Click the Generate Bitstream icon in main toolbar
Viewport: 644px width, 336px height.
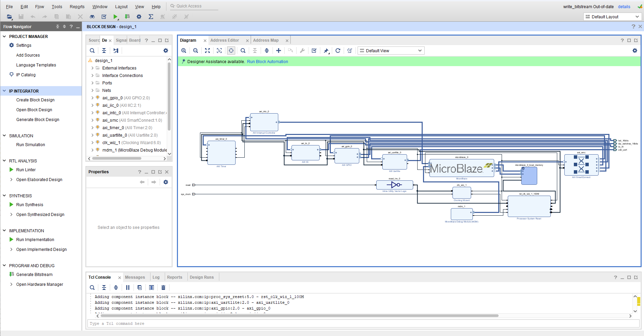pyautogui.click(x=127, y=17)
